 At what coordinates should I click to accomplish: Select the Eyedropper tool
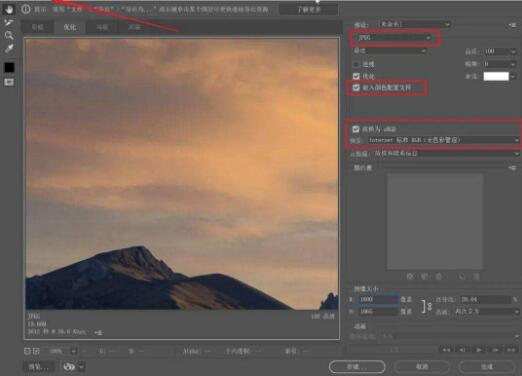point(9,49)
